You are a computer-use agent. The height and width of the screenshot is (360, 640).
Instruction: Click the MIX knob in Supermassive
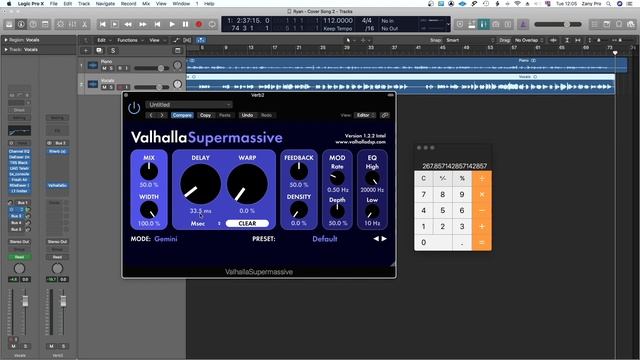click(x=149, y=171)
